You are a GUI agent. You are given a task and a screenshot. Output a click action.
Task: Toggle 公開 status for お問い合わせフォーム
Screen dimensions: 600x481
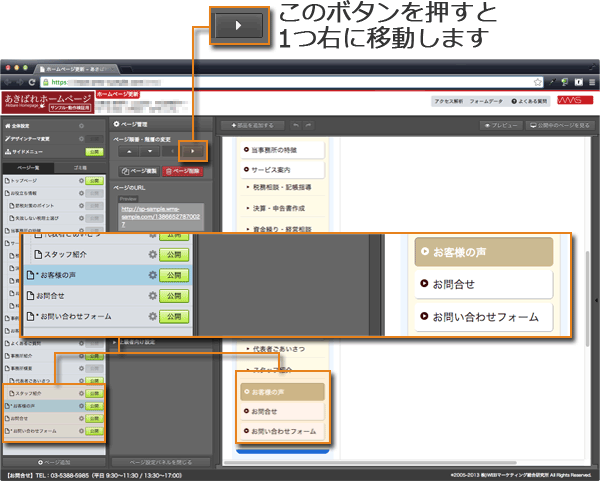[x=175, y=317]
